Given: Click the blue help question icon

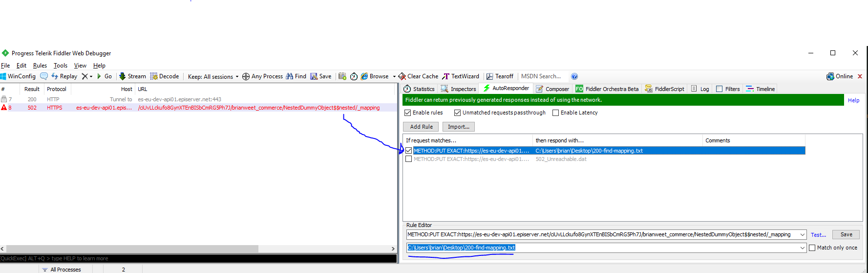Looking at the screenshot, I should point(574,76).
